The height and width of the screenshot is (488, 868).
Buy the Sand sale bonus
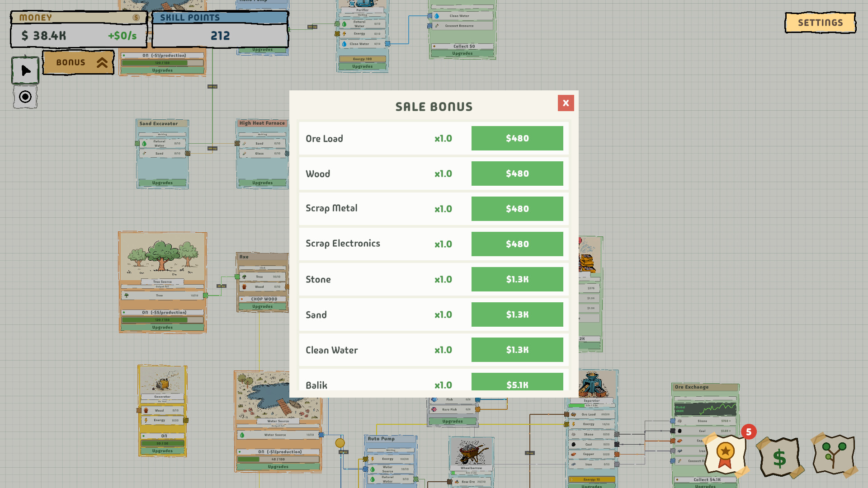click(517, 314)
